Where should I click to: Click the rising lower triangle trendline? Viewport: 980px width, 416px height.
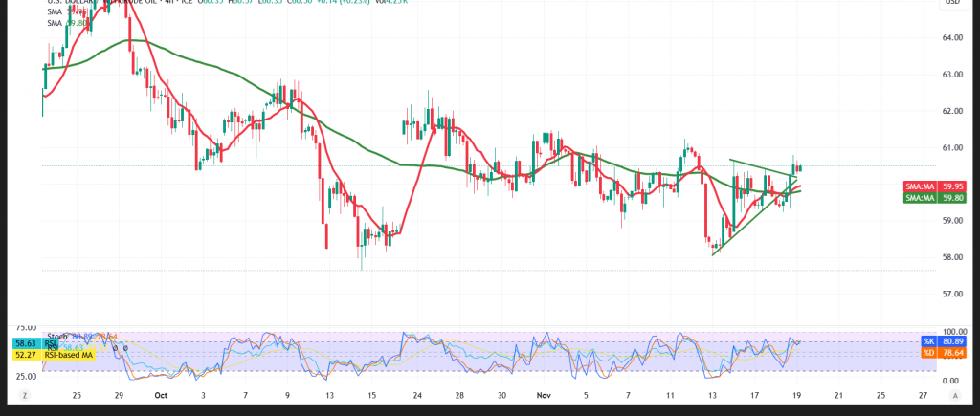click(746, 226)
